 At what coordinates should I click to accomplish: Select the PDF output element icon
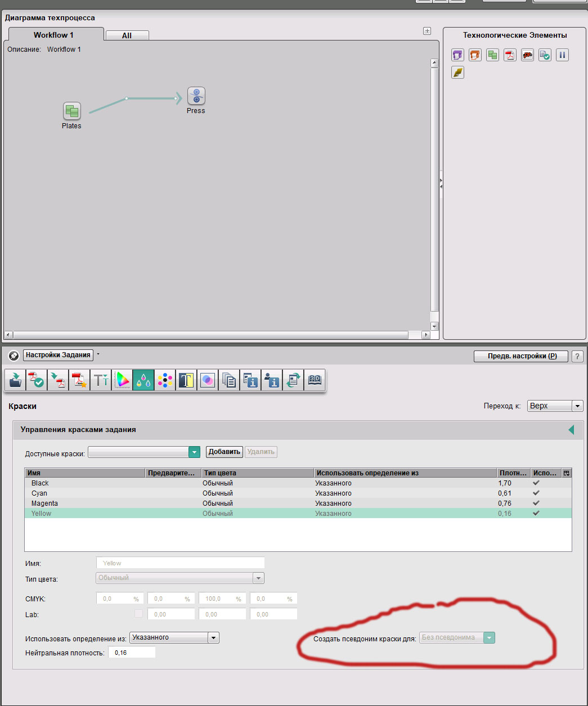click(x=510, y=55)
